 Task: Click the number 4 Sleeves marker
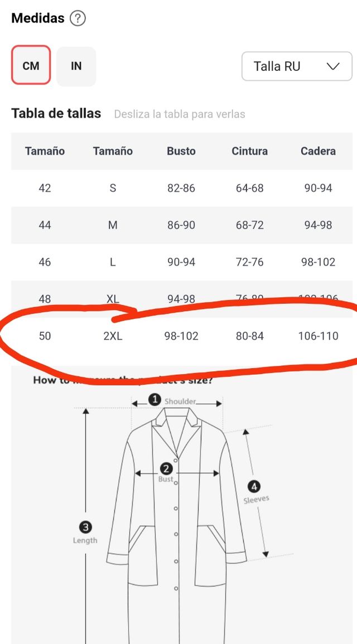pos(255,486)
